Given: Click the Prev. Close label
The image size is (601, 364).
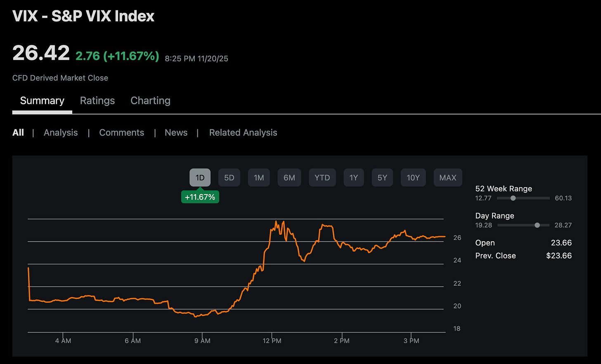Looking at the screenshot, I should click(x=495, y=256).
